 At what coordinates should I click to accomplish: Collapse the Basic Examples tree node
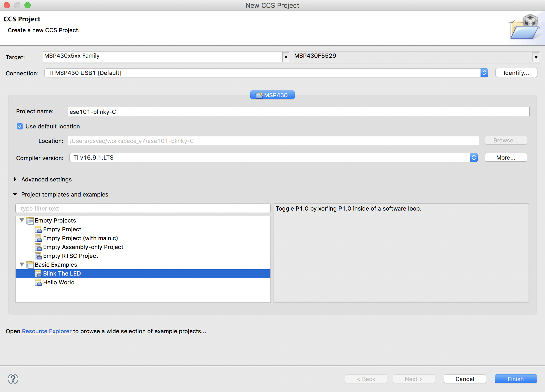[22, 265]
